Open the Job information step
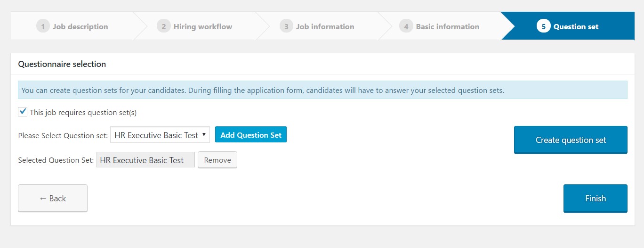Screen dimensions: 644x248 pyautogui.click(x=325, y=26)
